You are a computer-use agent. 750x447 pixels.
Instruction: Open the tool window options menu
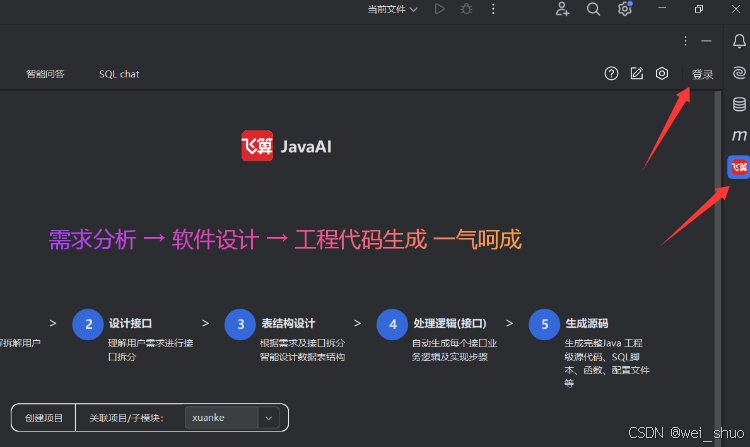tap(685, 41)
